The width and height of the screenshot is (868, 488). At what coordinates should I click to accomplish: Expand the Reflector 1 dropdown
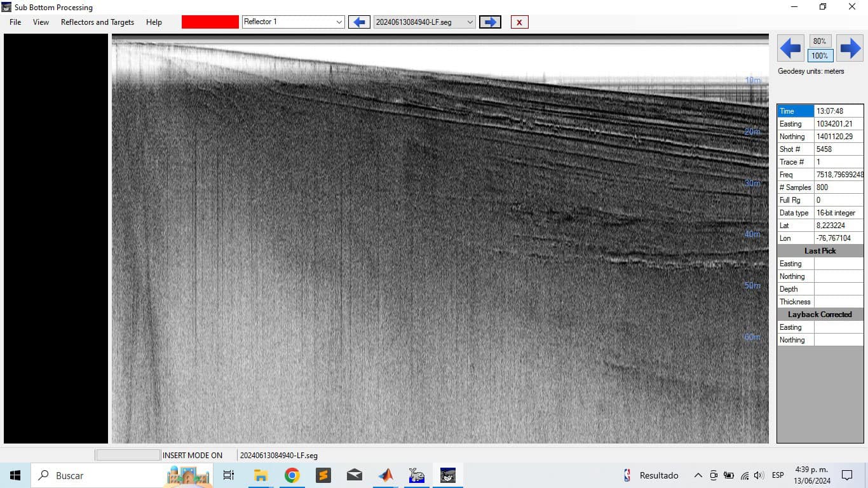294,22
